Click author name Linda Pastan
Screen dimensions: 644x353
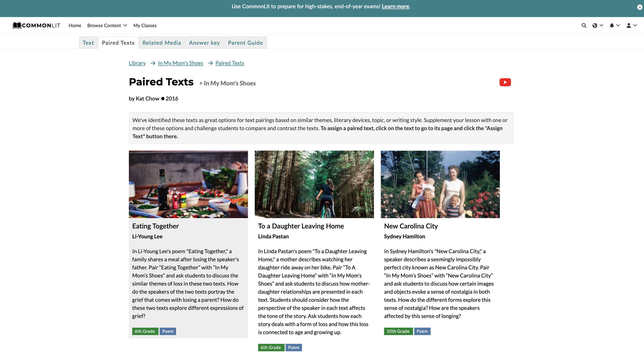coord(273,236)
